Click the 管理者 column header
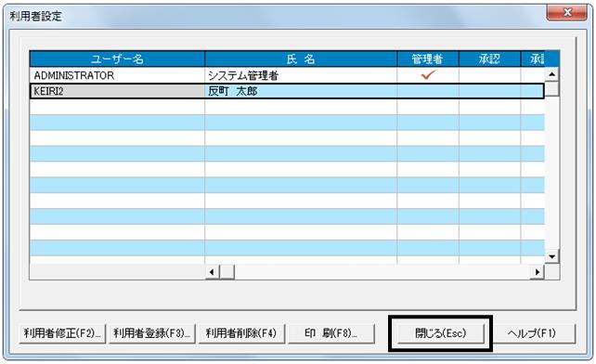The image size is (596, 364). tap(428, 58)
